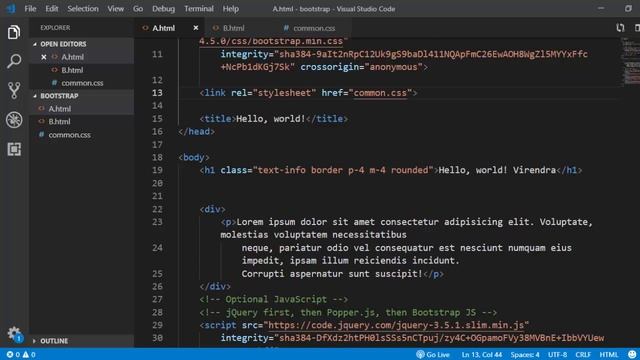Click the Explorer panel title

[55, 28]
